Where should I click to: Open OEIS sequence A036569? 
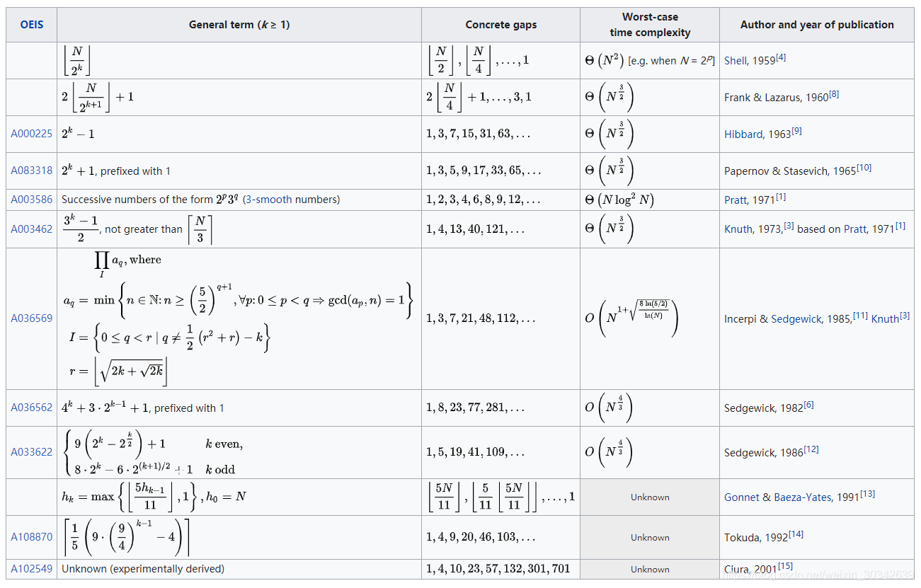32,318
